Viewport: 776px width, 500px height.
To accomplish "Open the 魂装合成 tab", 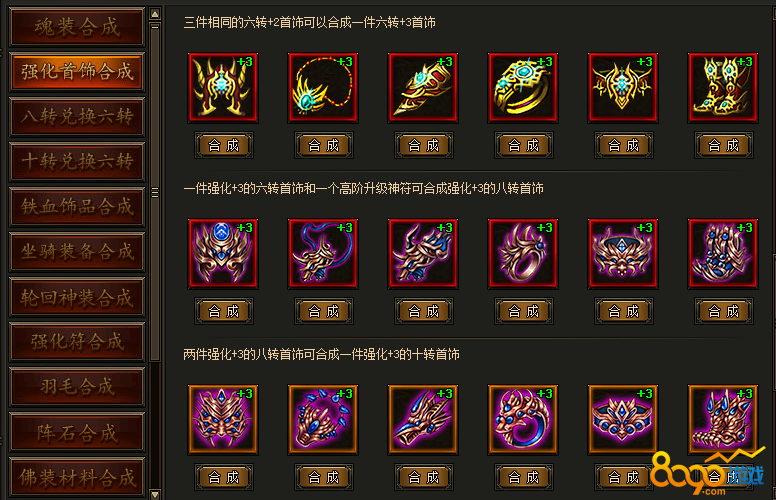I will (77, 27).
